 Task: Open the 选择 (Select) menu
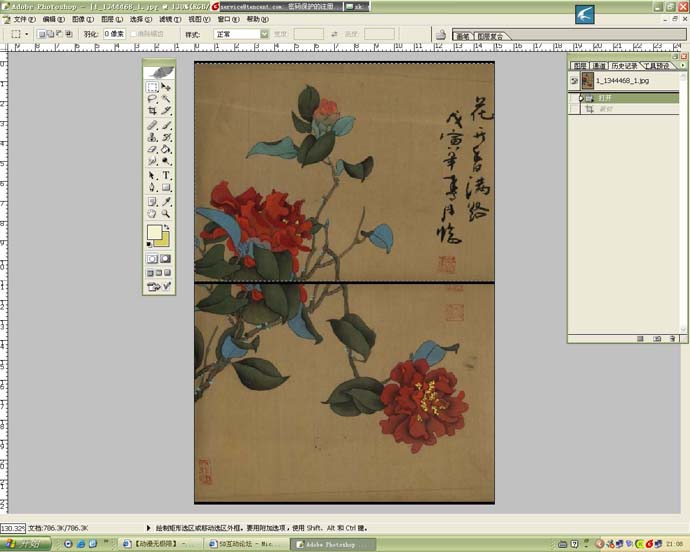(x=140, y=19)
